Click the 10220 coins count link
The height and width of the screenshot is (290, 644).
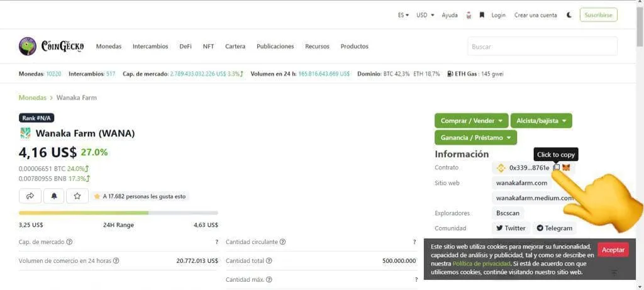54,74
